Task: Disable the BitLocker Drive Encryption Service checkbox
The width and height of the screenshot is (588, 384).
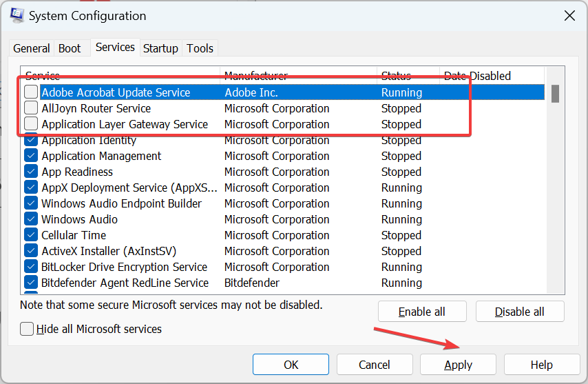Action: point(31,267)
